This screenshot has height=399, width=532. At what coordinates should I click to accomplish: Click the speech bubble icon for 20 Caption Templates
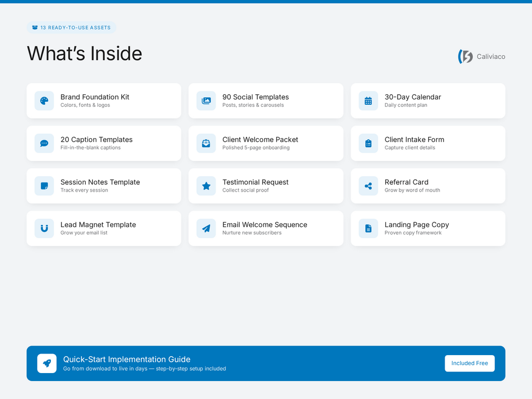click(44, 143)
